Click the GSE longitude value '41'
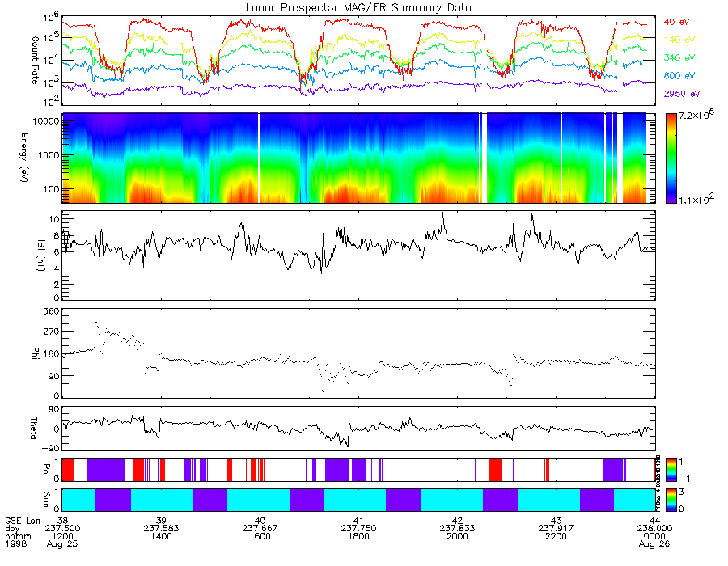Screen dimensions: 728x566 tap(358, 521)
